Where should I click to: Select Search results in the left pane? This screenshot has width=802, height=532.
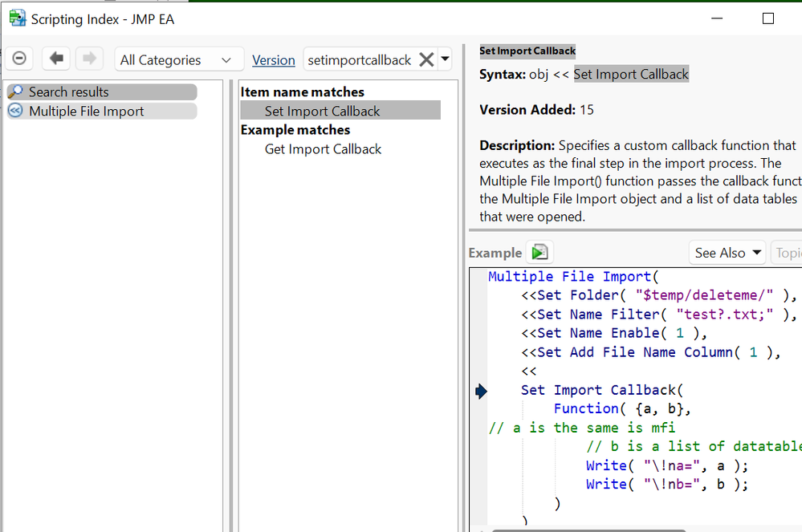point(69,92)
